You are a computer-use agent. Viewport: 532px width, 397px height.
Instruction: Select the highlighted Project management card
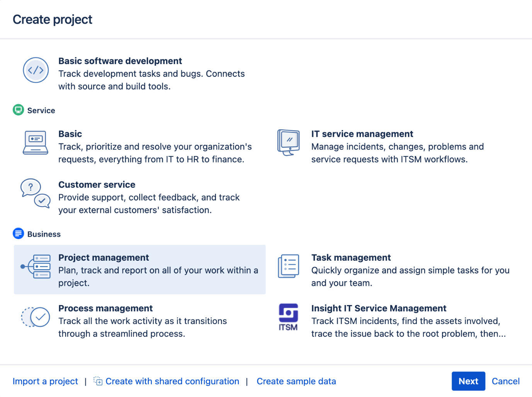[139, 270]
